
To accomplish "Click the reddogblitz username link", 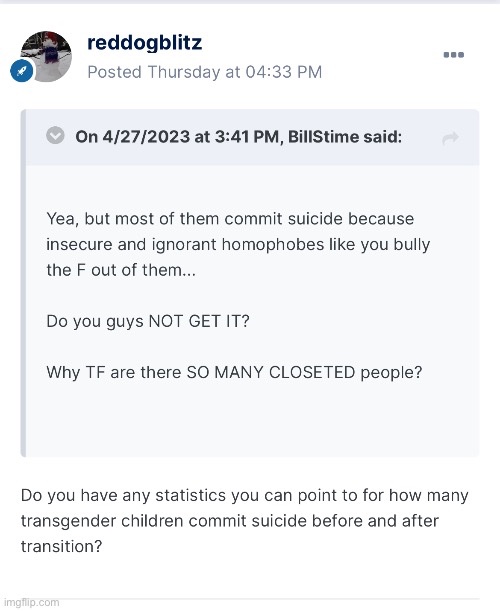I will point(145,42).
